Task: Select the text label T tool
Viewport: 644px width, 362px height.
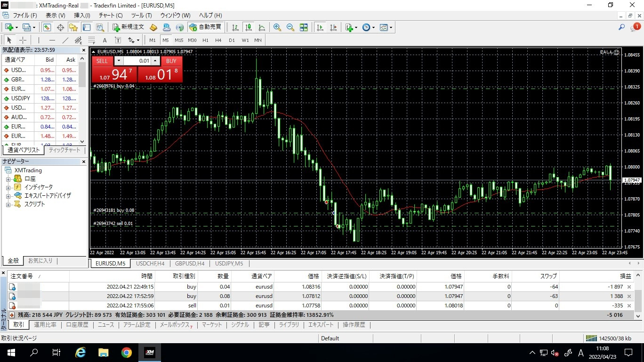Action: pos(118,40)
